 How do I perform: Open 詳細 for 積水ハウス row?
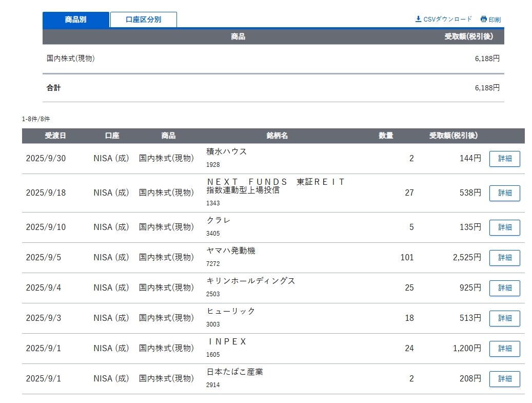(x=504, y=159)
